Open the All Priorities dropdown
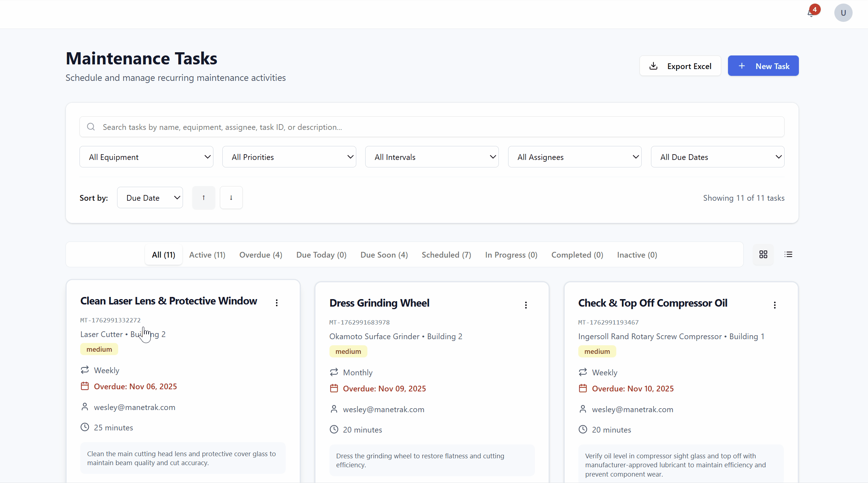Image resolution: width=868 pixels, height=483 pixels. click(x=289, y=157)
